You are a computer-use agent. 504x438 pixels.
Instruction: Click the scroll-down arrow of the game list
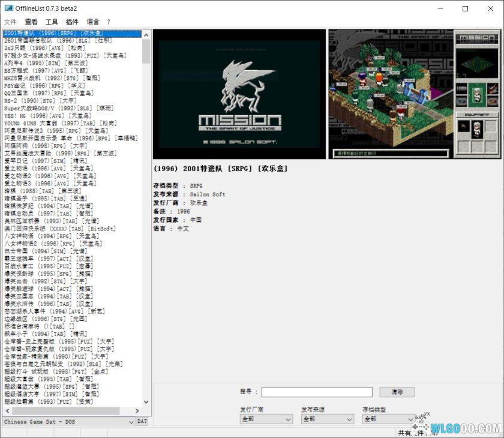[146, 402]
